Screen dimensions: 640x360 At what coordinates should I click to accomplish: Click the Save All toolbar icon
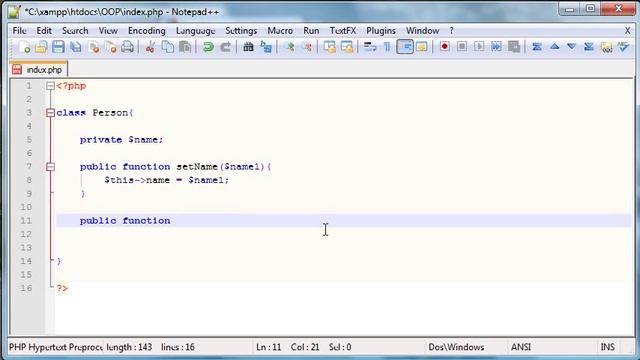tap(76, 47)
